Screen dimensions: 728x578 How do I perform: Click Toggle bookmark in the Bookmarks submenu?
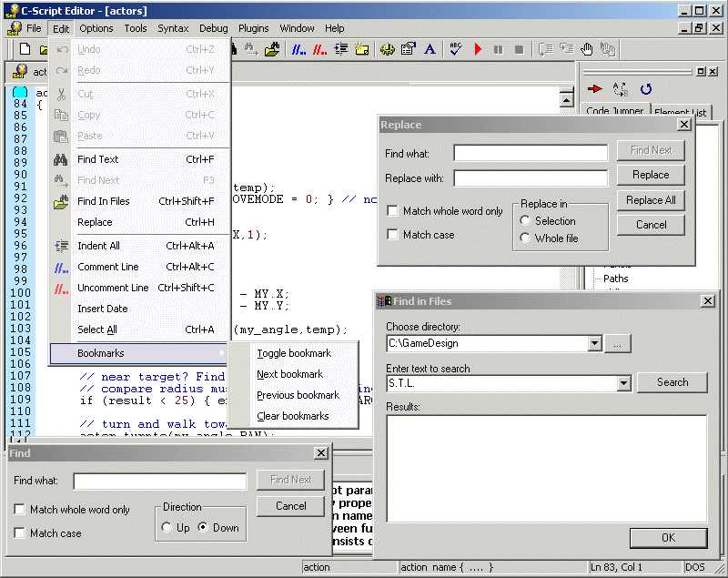(x=293, y=353)
